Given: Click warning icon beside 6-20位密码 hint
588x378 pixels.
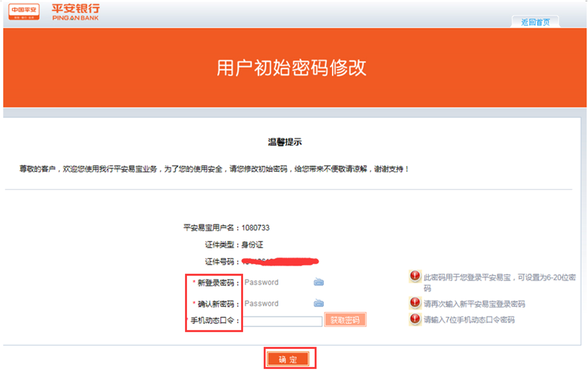Looking at the screenshot, I should 415,276.
